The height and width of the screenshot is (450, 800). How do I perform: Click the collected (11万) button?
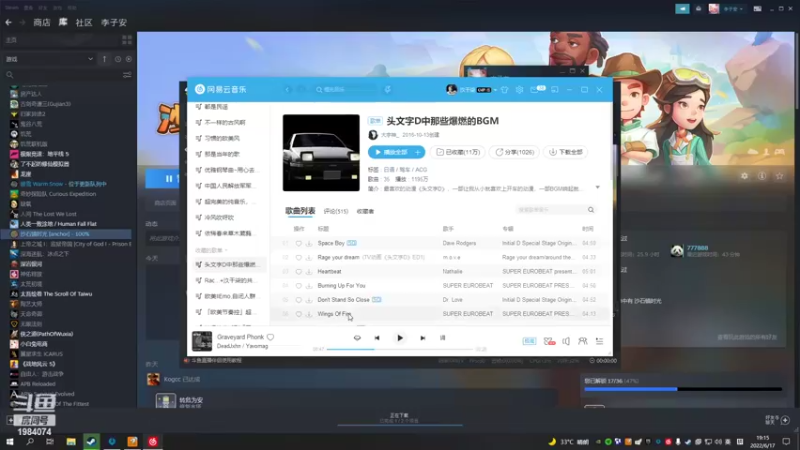pyautogui.click(x=458, y=152)
